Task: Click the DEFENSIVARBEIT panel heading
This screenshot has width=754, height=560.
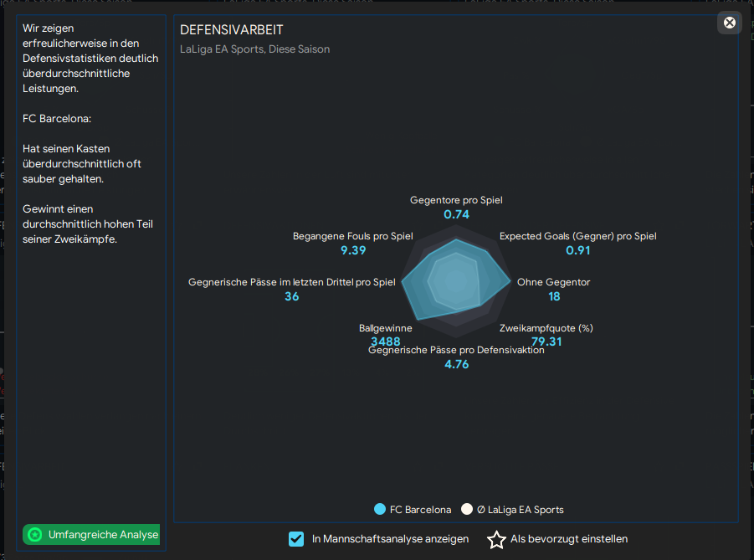Action: pyautogui.click(x=232, y=30)
